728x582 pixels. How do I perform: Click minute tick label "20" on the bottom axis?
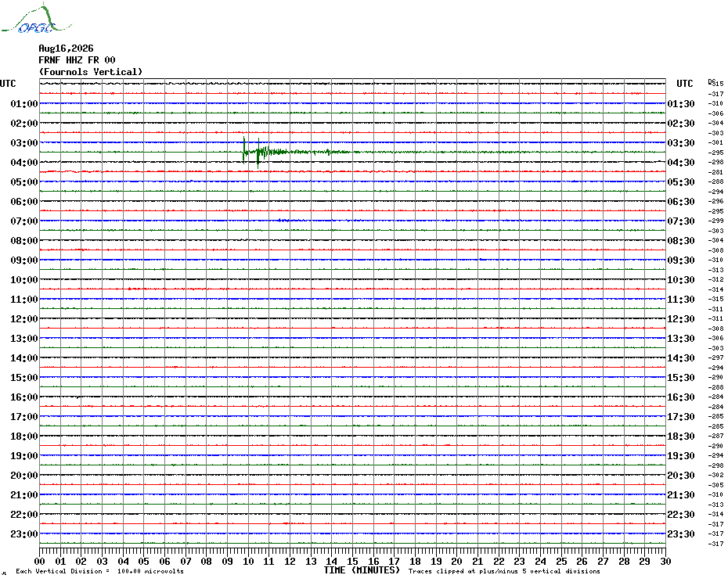tap(457, 561)
